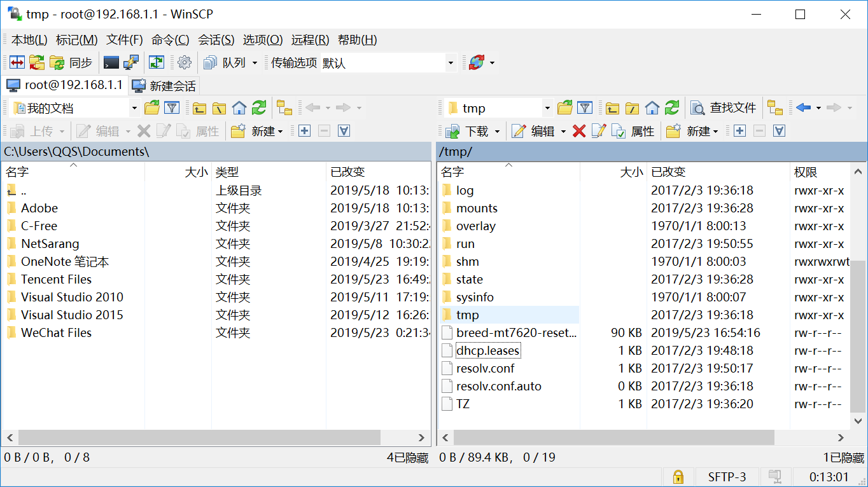The width and height of the screenshot is (868, 487).
Task: Click the 同步 synchronize button
Action: [x=71, y=62]
